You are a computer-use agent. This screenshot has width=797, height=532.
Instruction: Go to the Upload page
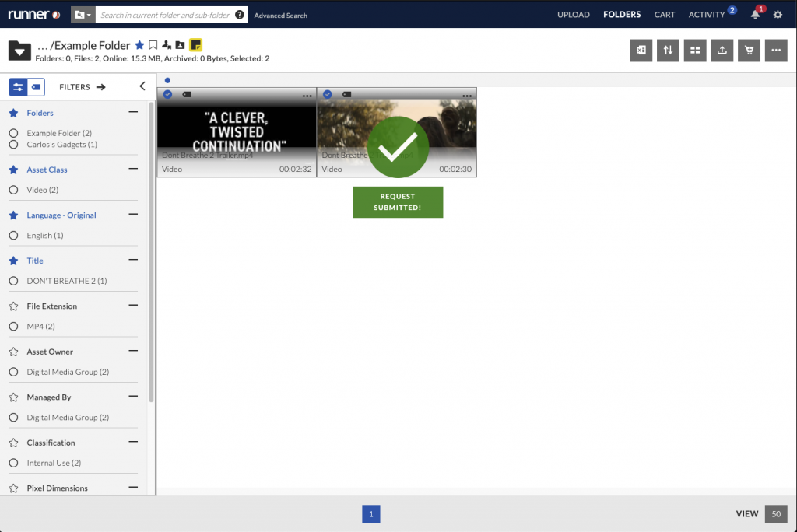(x=574, y=15)
